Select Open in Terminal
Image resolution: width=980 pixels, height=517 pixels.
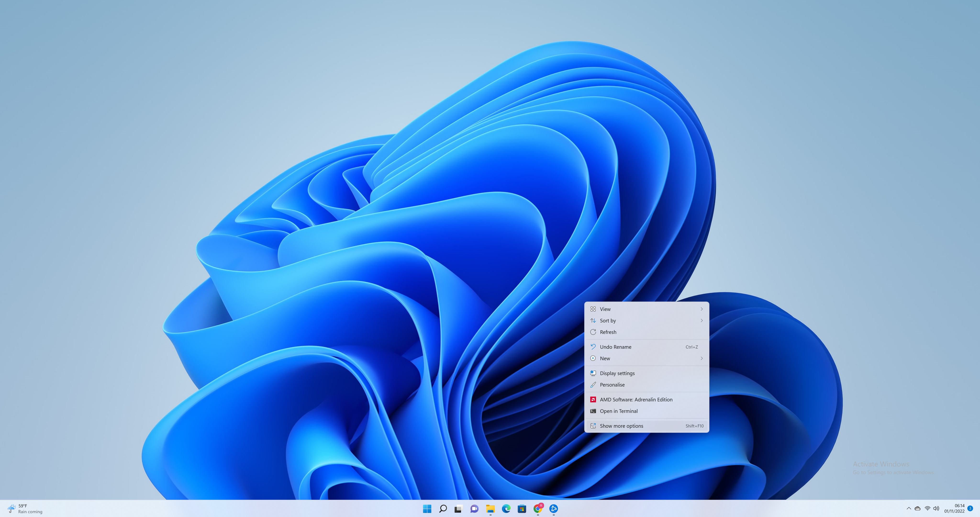(647, 411)
